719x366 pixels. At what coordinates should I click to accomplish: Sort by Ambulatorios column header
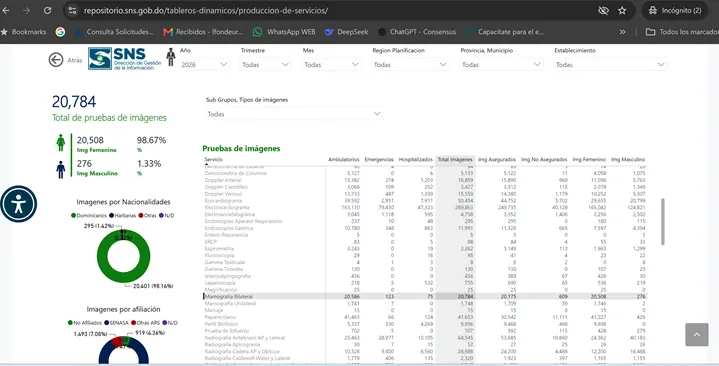(344, 160)
